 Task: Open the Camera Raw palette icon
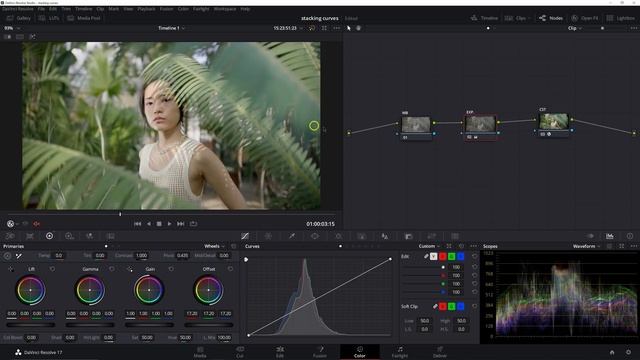coord(10,236)
